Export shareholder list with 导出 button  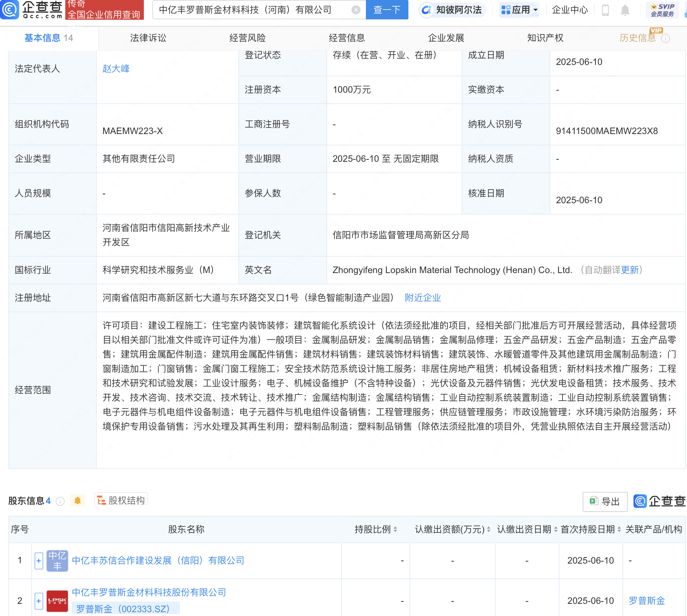point(605,501)
